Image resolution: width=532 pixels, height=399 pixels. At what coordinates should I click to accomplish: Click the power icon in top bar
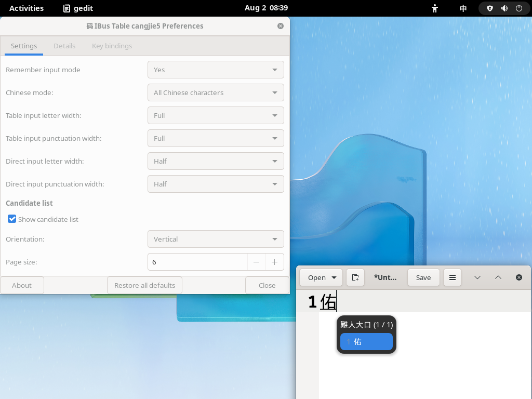(518, 8)
